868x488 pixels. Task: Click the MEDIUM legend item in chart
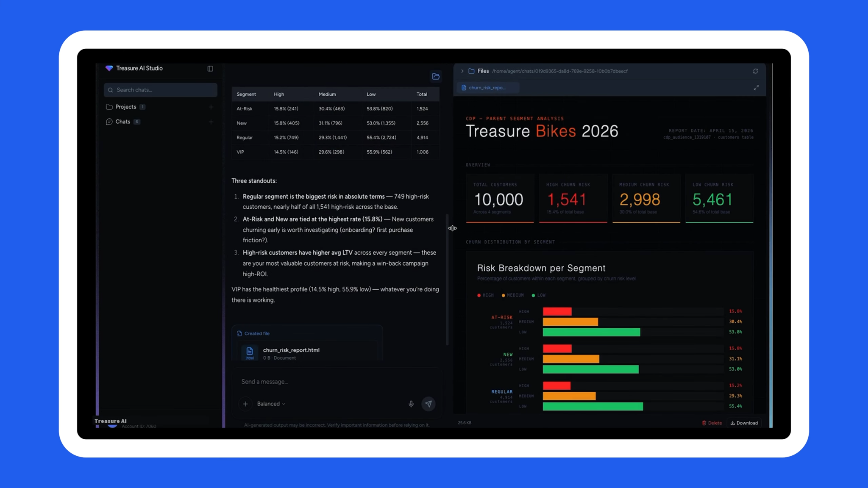coord(513,295)
